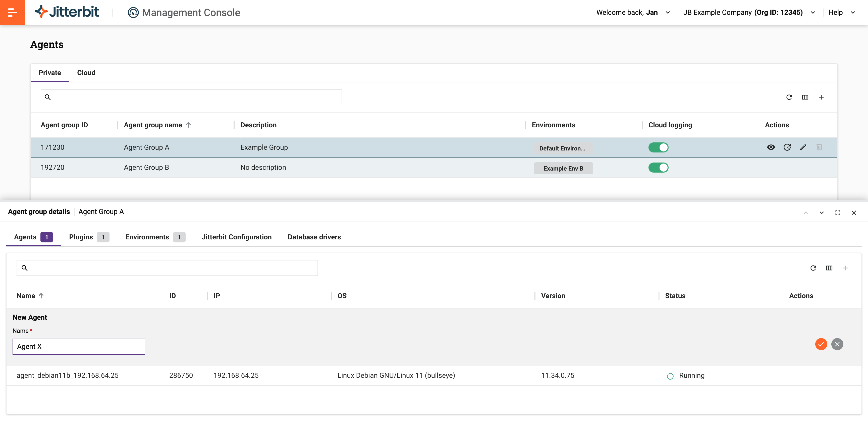Refresh the agent groups table
The height and width of the screenshot is (421, 868).
(789, 97)
